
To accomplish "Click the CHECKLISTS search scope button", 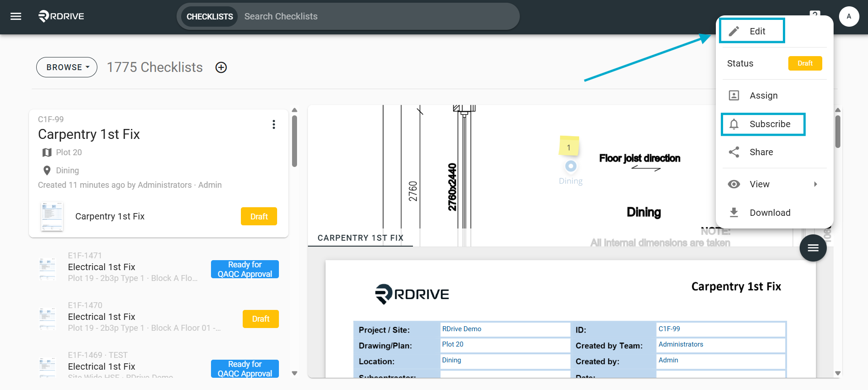I will 210,17.
